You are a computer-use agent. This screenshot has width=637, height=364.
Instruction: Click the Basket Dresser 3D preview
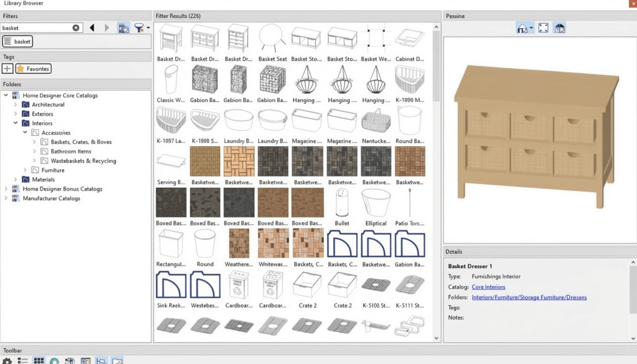pyautogui.click(x=537, y=136)
